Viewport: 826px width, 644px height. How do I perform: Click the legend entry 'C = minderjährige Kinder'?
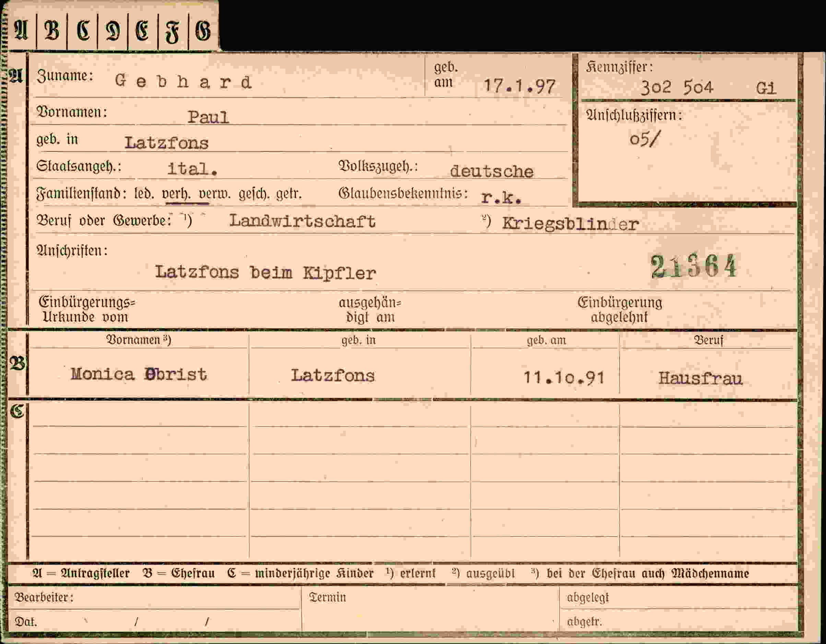[x=300, y=573]
